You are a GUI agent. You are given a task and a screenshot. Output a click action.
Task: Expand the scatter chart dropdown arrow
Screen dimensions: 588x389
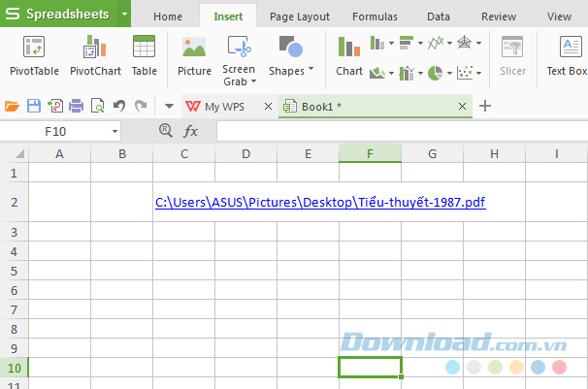pyautogui.click(x=479, y=73)
